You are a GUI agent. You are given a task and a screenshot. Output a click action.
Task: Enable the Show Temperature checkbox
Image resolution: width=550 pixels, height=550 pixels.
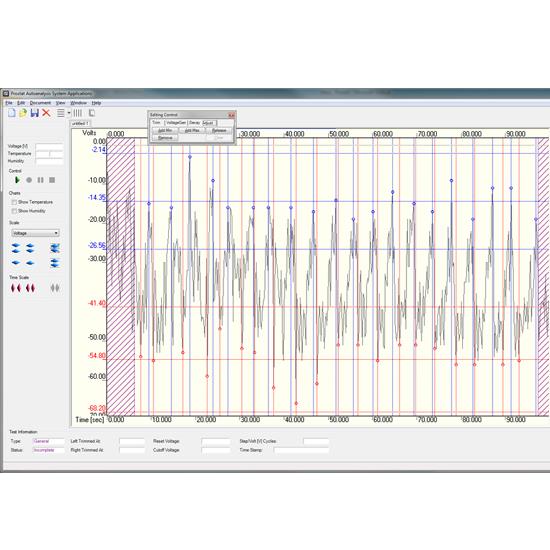coord(14,202)
